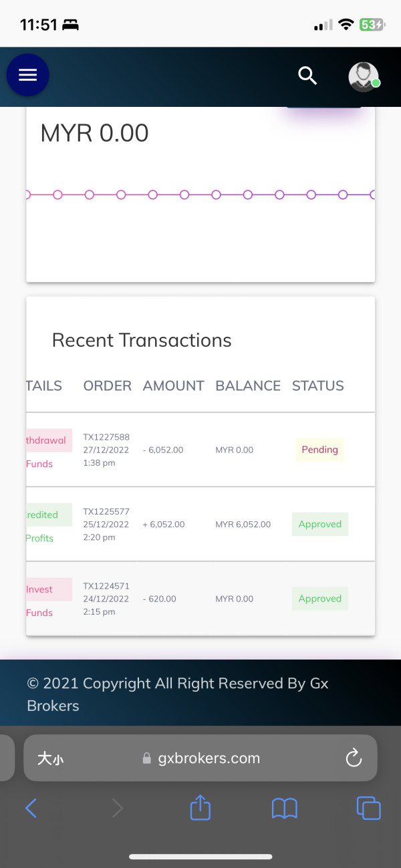Viewport: 401px width, 868px height.
Task: Go back using Safari back arrow
Action: 31,809
